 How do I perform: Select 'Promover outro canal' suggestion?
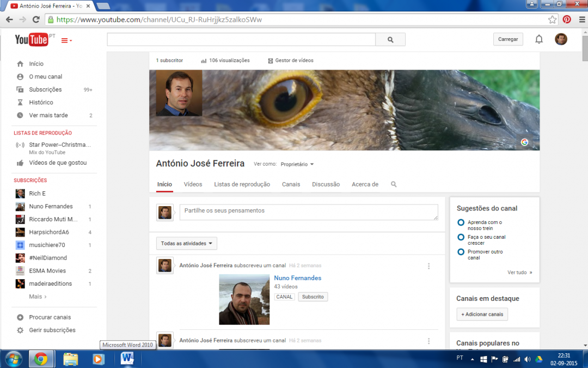461,252
